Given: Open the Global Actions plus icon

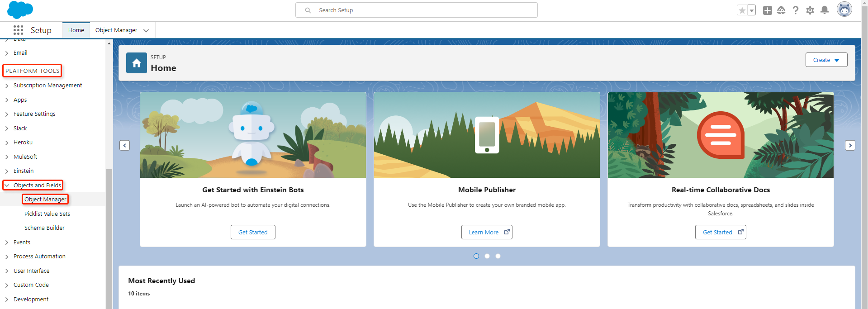Looking at the screenshot, I should click(x=767, y=10).
